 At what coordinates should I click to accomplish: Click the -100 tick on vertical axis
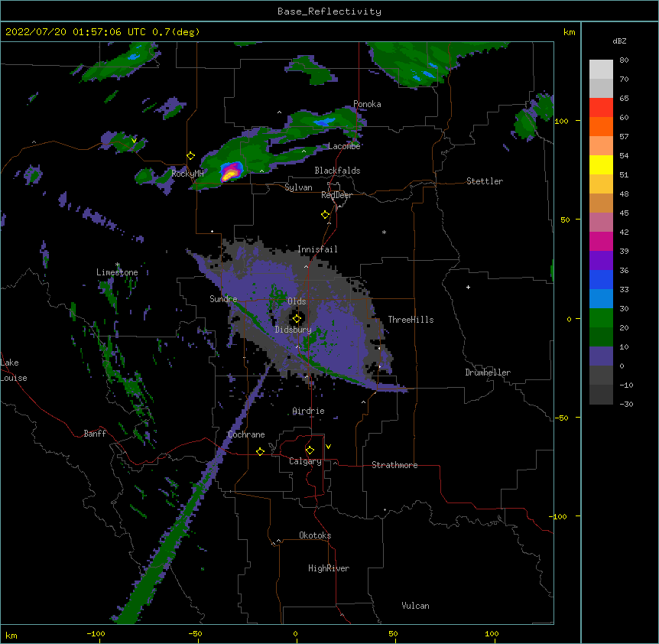[x=559, y=516]
